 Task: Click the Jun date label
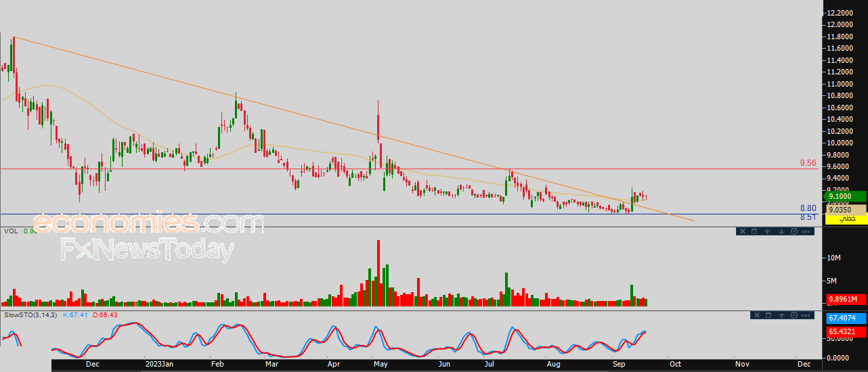pos(444,364)
